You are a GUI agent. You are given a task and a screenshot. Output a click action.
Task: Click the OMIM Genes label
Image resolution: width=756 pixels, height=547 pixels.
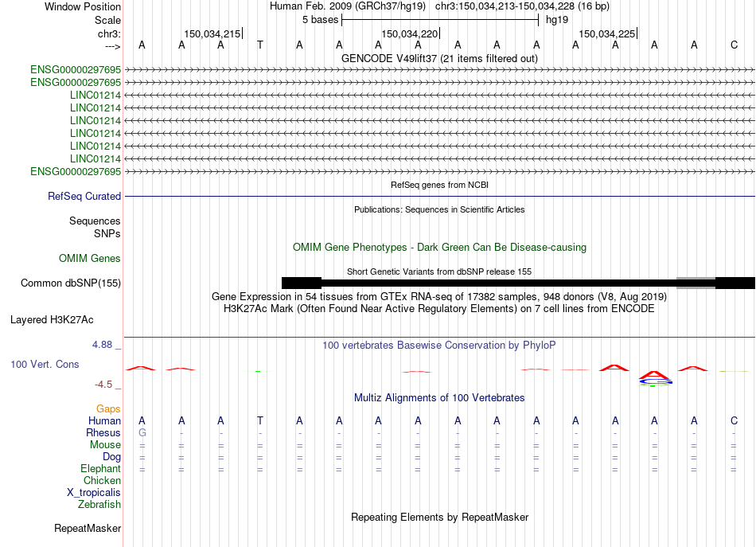pos(90,259)
